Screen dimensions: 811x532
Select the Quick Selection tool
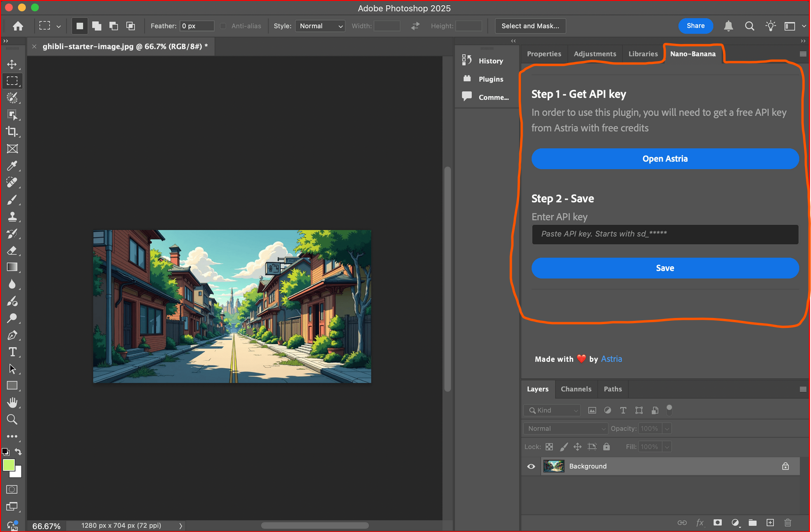[x=12, y=98]
